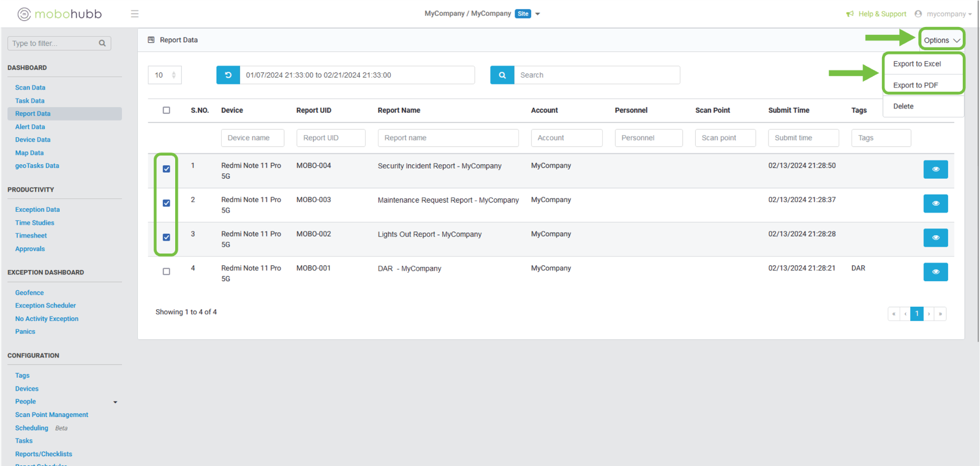The height and width of the screenshot is (466, 980).
Task: View the DAR report with eye icon
Action: click(935, 272)
